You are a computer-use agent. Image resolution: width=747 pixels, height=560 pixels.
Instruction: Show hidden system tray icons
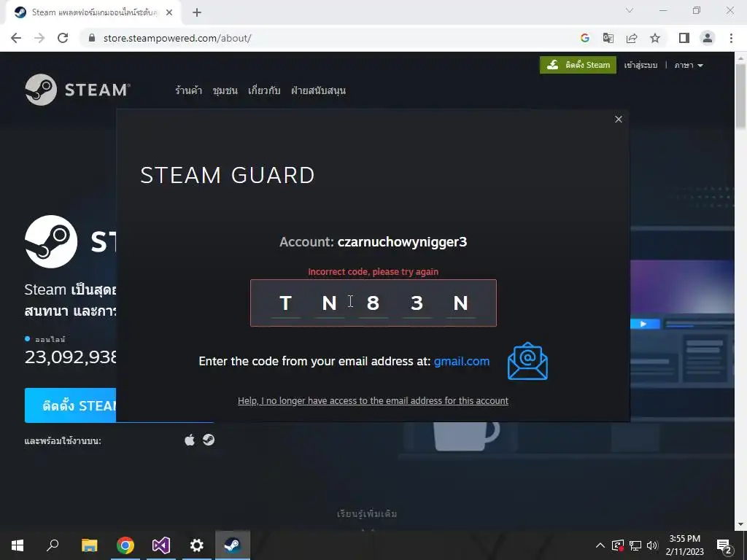click(600, 545)
